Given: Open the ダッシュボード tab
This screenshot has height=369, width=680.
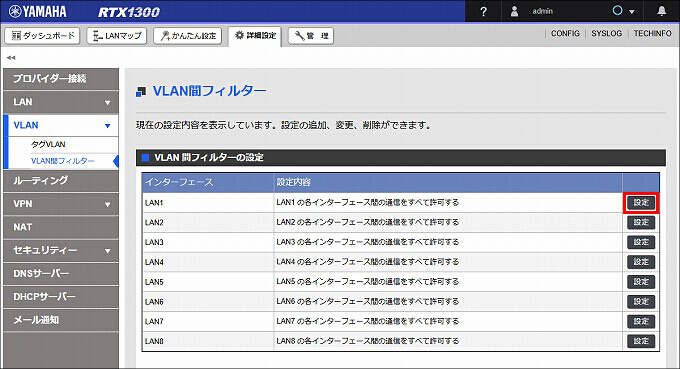Looking at the screenshot, I should (x=42, y=36).
